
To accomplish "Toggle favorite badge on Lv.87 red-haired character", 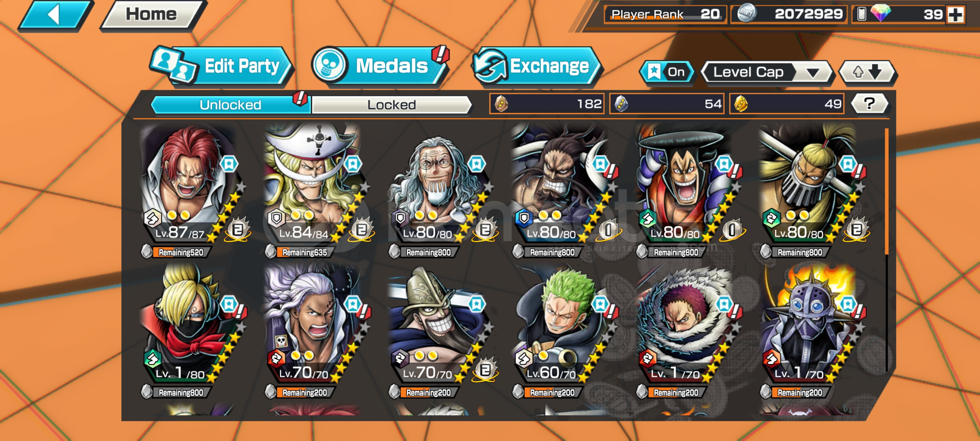I will click(229, 164).
